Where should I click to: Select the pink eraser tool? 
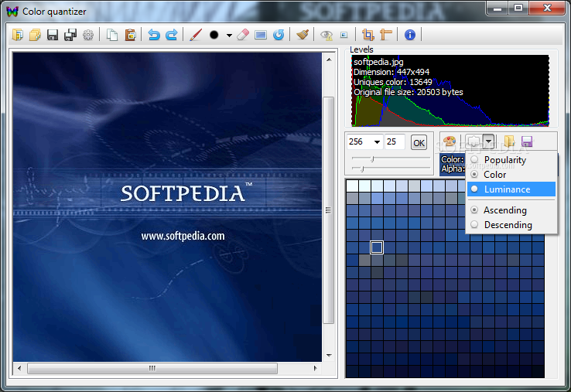[x=243, y=35]
